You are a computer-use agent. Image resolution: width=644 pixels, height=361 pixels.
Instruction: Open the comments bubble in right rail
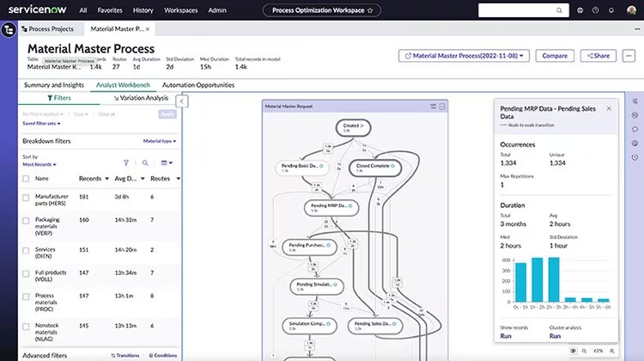635,129
